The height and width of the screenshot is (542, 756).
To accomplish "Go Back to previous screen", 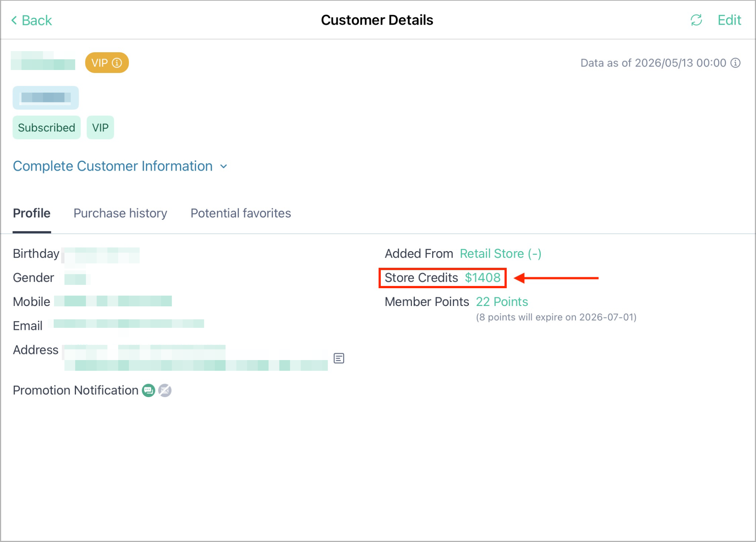I will click(x=32, y=20).
